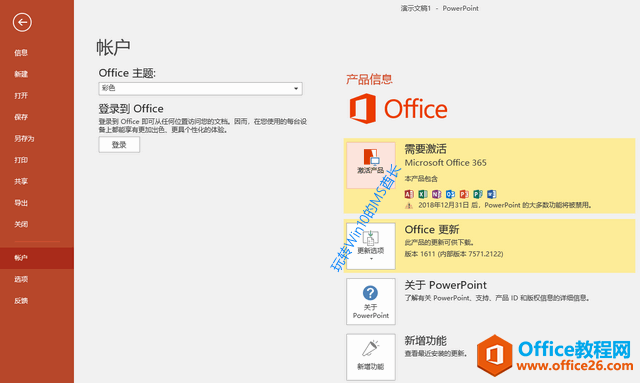Go to 打开 in the sidebar
This screenshot has width=640, height=383.
(x=21, y=96)
